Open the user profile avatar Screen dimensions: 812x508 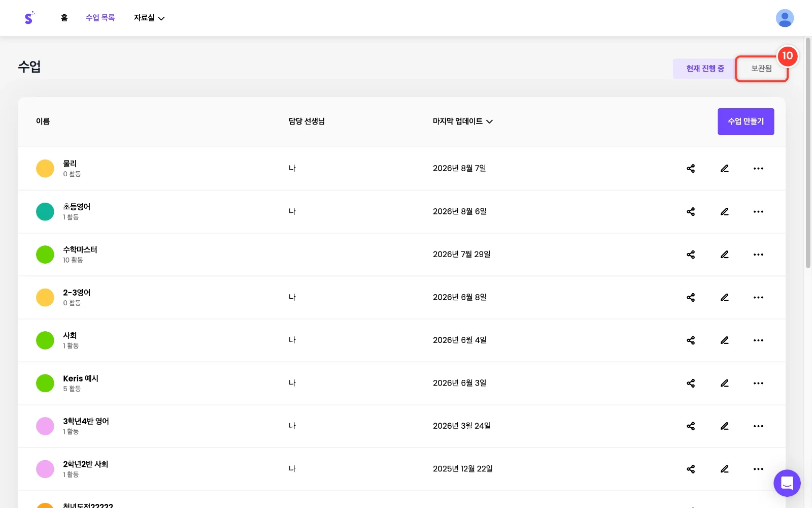coord(785,18)
